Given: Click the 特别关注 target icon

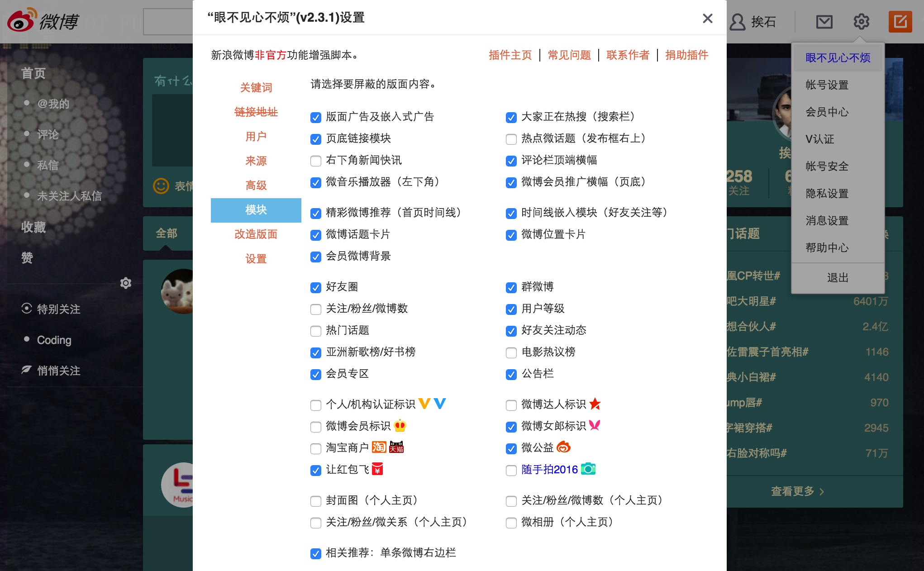Looking at the screenshot, I should coord(27,309).
